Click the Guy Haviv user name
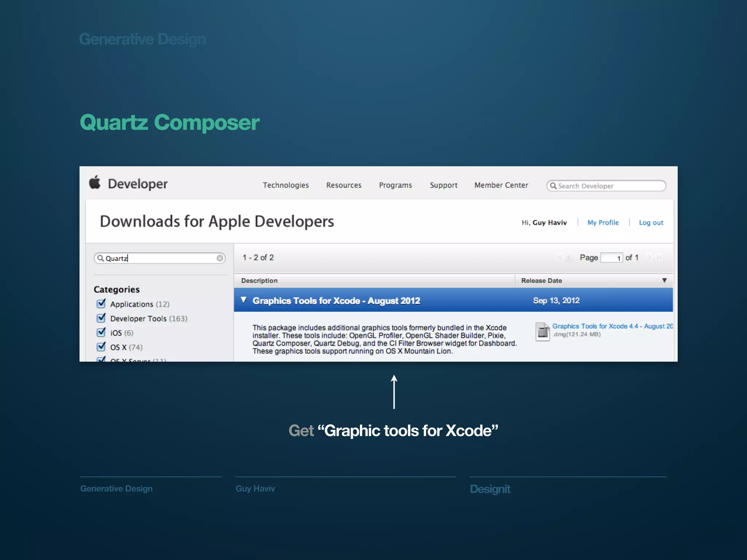747x560 pixels. point(550,222)
